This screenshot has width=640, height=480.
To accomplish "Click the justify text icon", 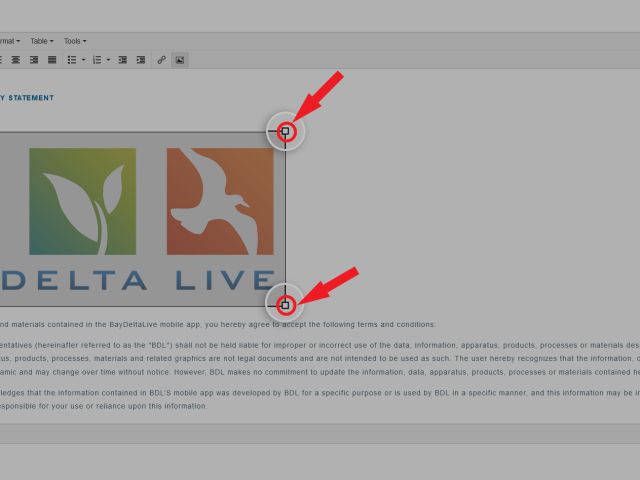I will pyautogui.click(x=52, y=60).
